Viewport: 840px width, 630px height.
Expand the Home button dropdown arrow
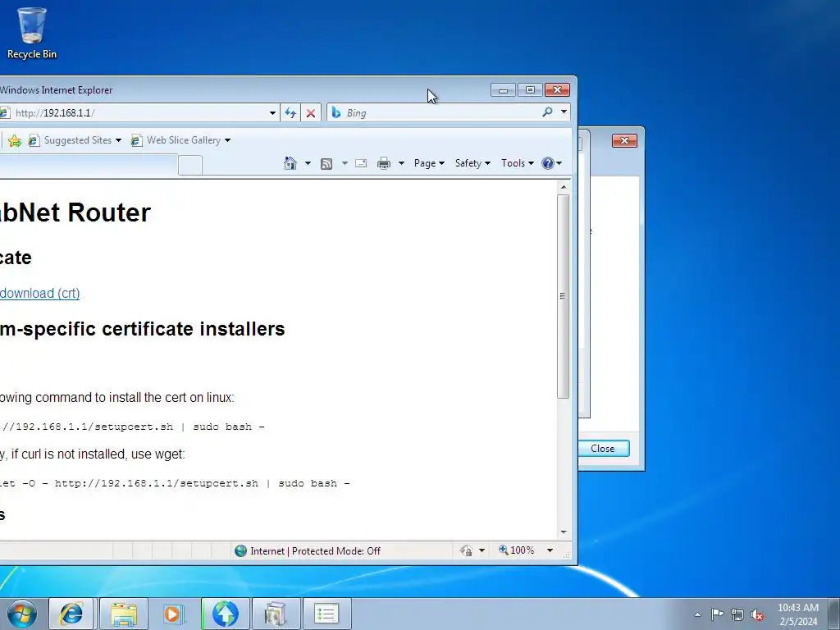(x=308, y=163)
